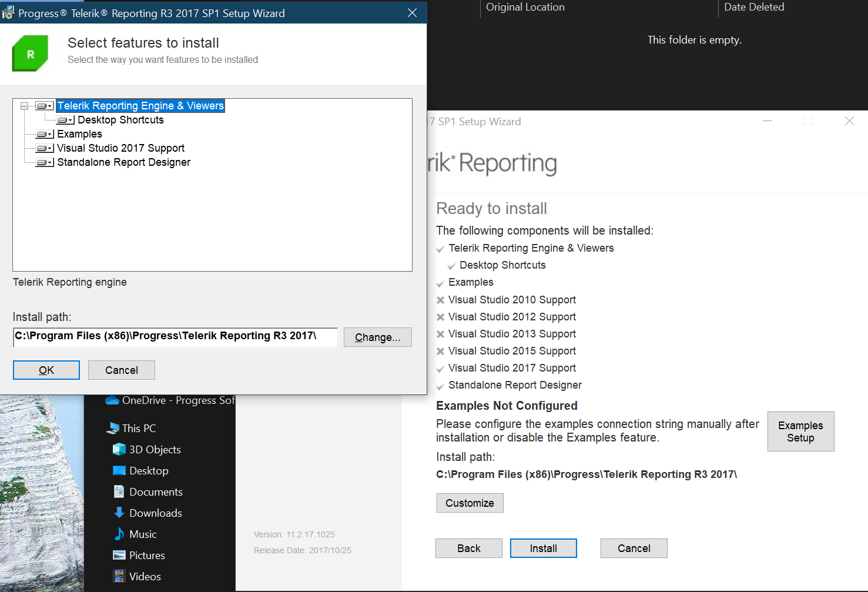Open Pictures folder in navigation pane
Image resolution: width=868 pixels, height=592 pixels.
pyautogui.click(x=147, y=555)
